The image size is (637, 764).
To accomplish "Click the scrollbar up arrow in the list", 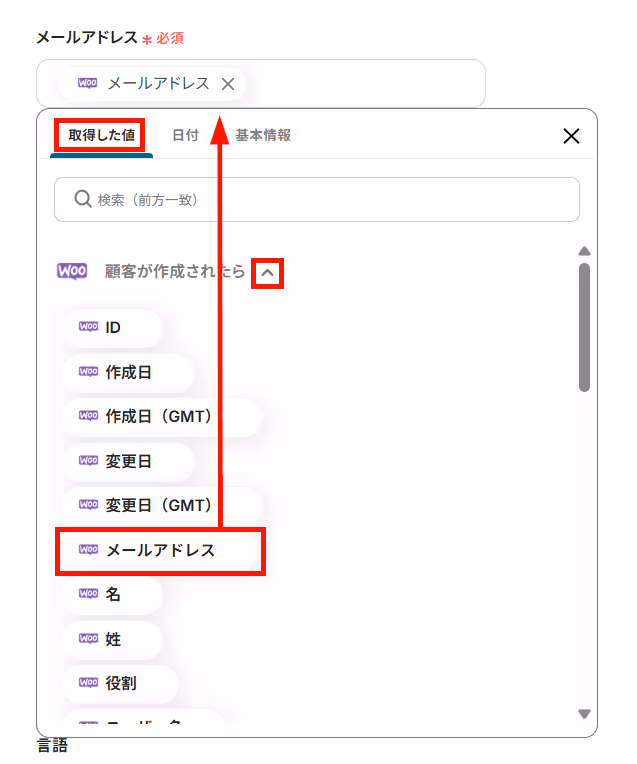I will [x=584, y=251].
